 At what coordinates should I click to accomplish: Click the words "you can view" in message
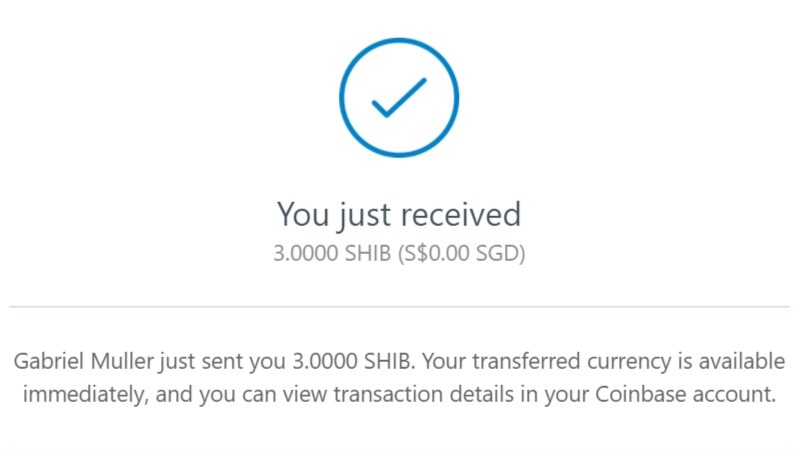point(263,395)
